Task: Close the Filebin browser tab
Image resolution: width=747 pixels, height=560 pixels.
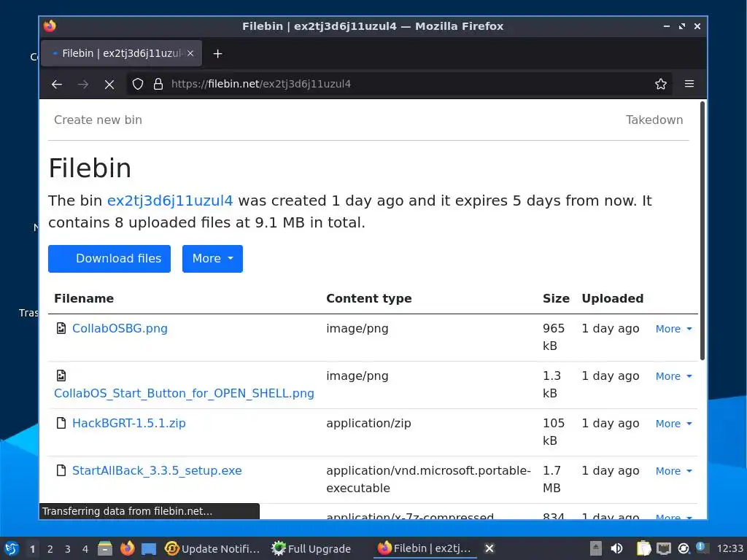Action: pos(190,53)
